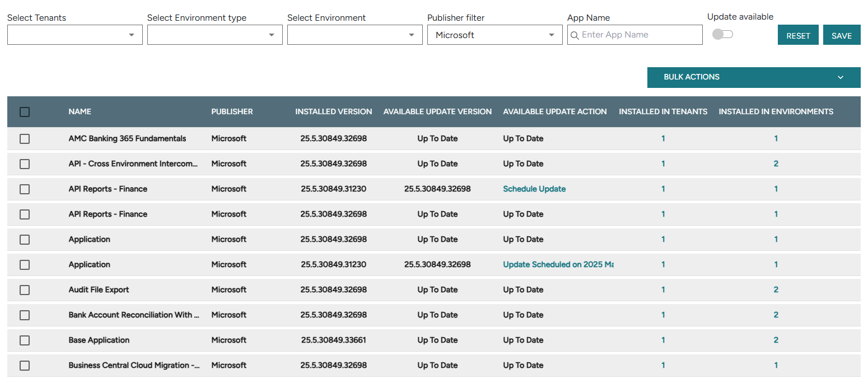Toggle the Update available switch

(722, 35)
